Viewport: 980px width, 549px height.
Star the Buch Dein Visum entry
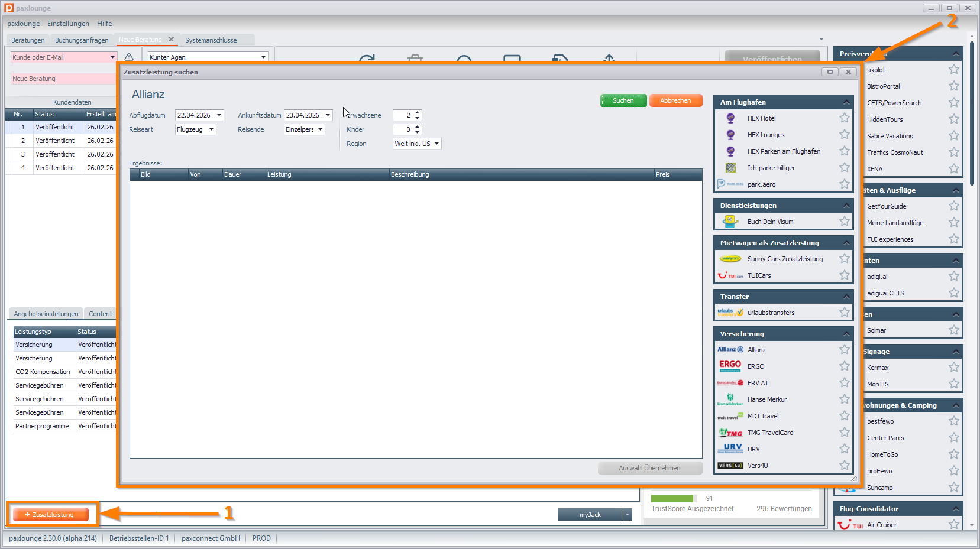point(844,222)
